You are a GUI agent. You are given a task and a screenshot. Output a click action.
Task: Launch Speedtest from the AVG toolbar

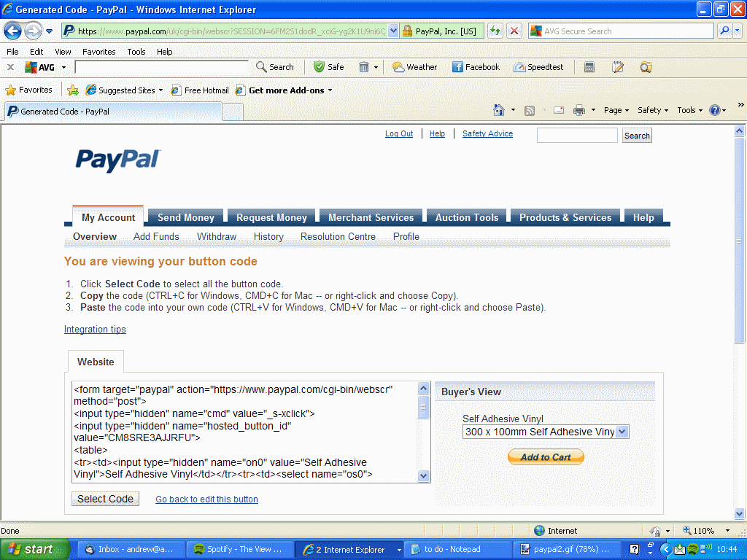click(x=538, y=67)
